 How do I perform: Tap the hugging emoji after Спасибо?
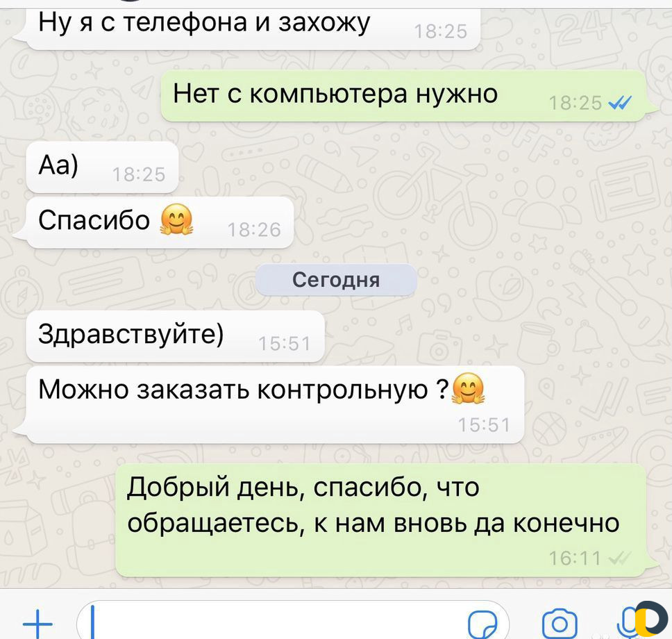[x=176, y=219]
